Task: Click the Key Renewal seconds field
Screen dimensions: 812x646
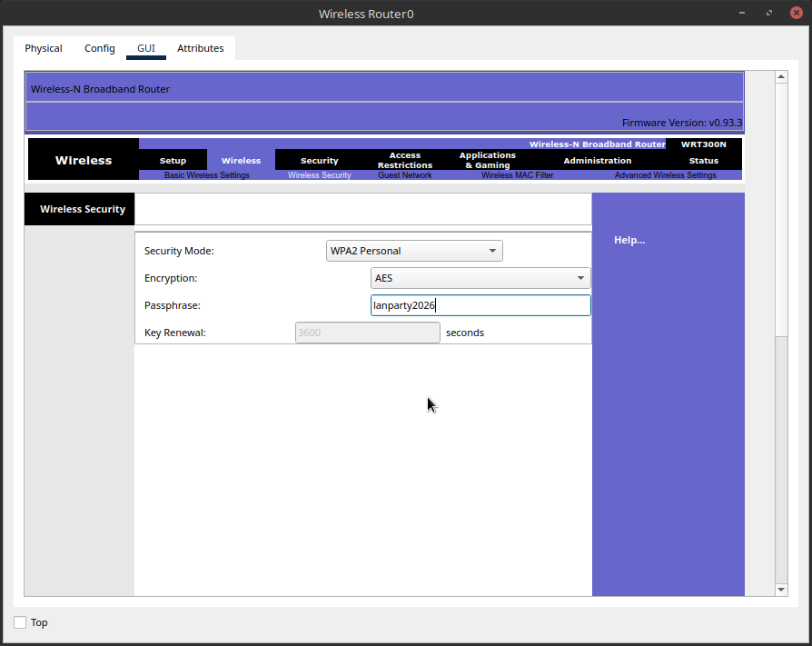Action: pos(368,333)
